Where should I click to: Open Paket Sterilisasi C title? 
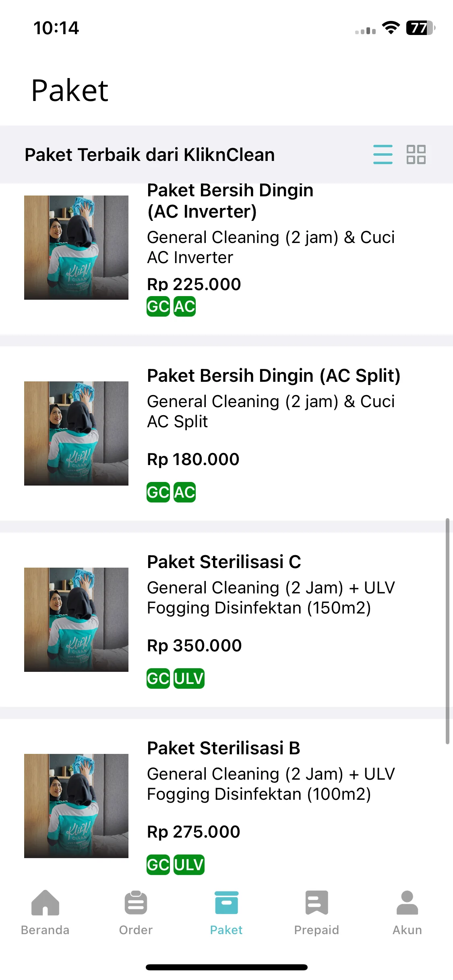pos(224,562)
